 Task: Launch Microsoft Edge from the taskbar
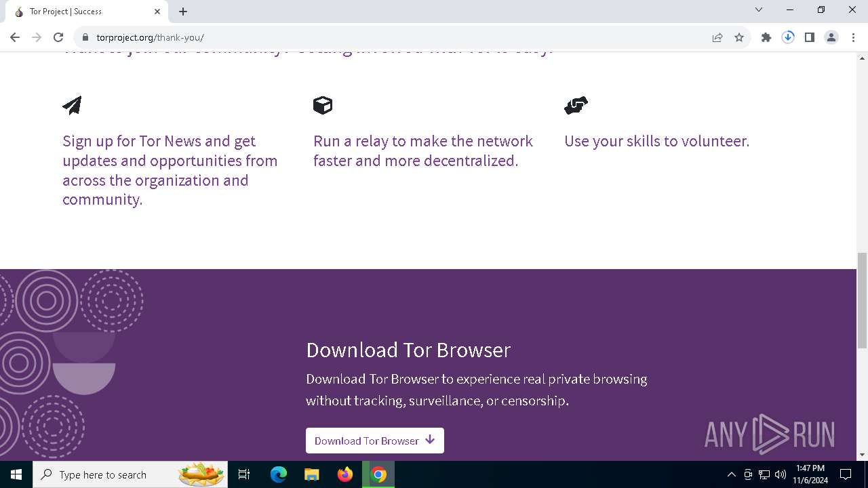click(x=279, y=474)
